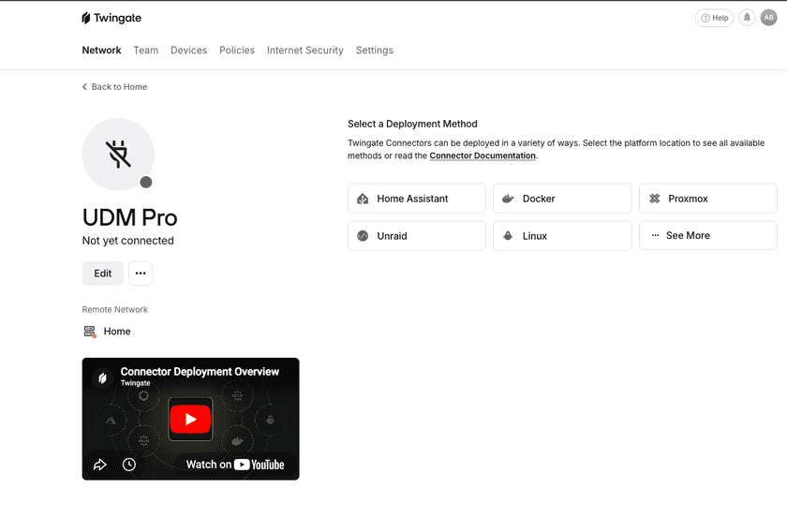Select the Unraid deployment method

[x=417, y=236]
